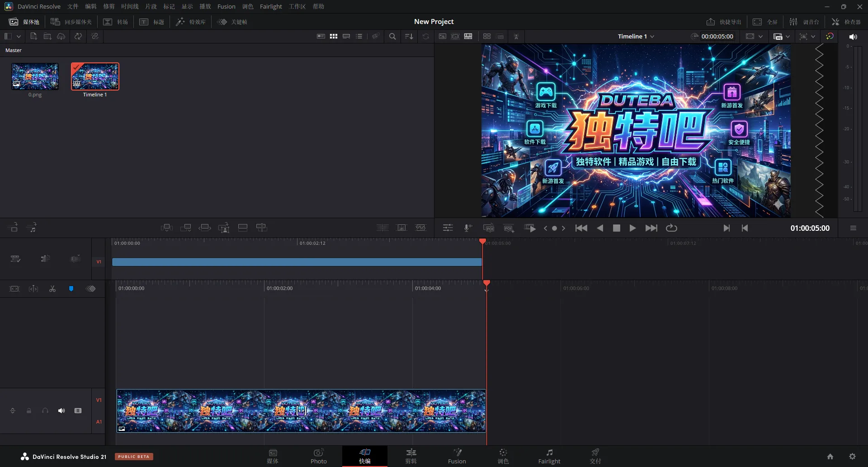Select source clip viewer mode
This screenshot has height=467, width=868.
click(443, 36)
